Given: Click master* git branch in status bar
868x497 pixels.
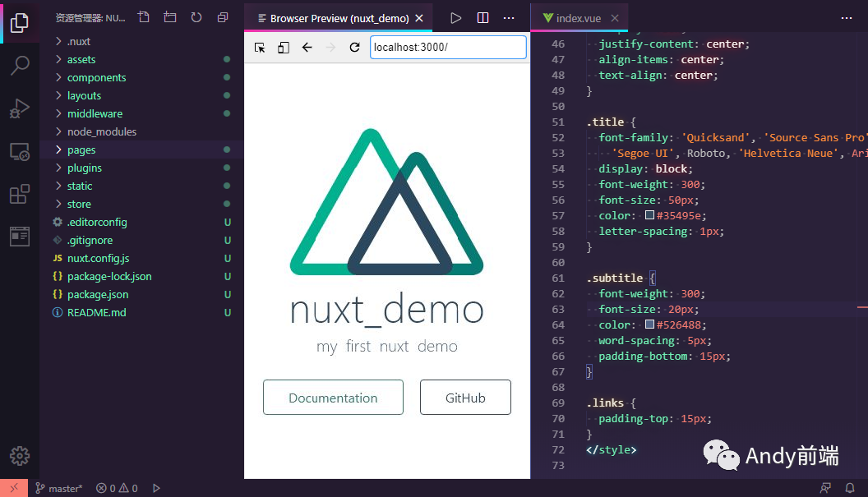Looking at the screenshot, I should pyautogui.click(x=58, y=488).
